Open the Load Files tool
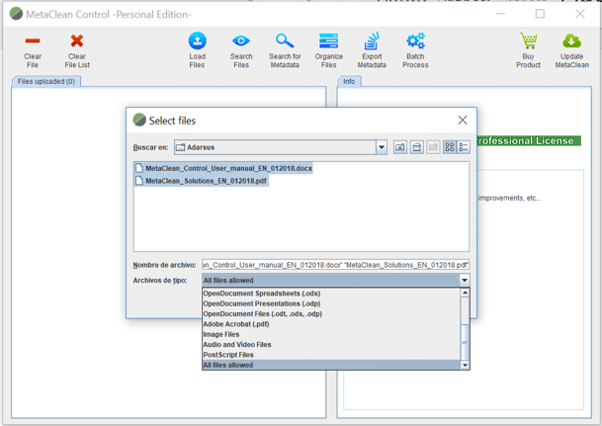Screen dimensions: 602x426 pos(197,41)
